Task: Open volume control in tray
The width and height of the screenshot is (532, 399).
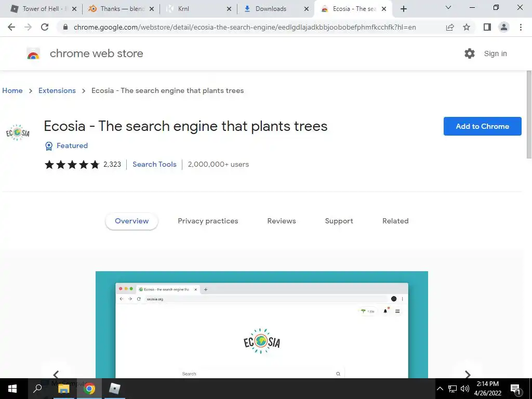Action: [x=465, y=389]
